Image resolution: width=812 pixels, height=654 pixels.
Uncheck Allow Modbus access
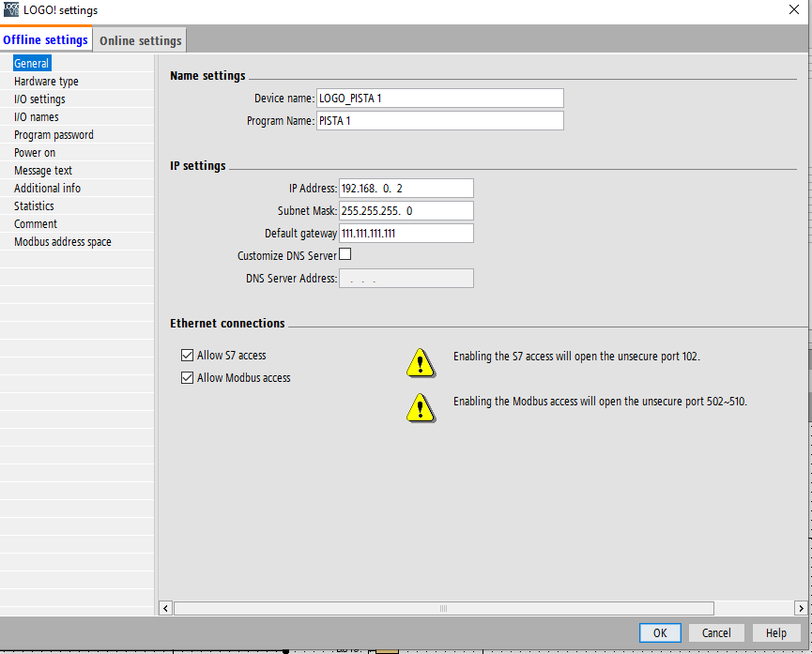coord(187,378)
